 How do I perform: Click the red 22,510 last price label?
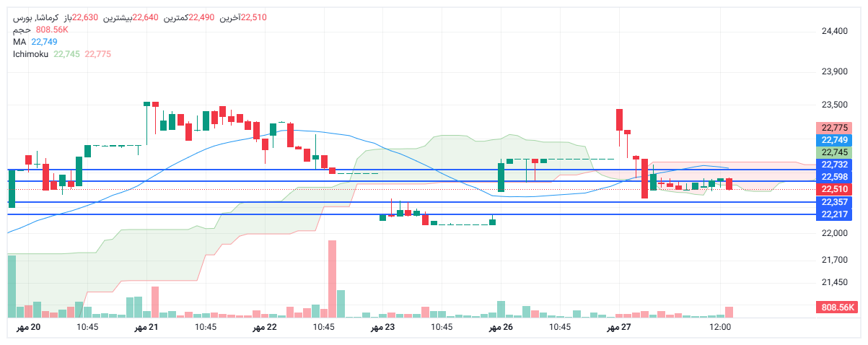835,189
